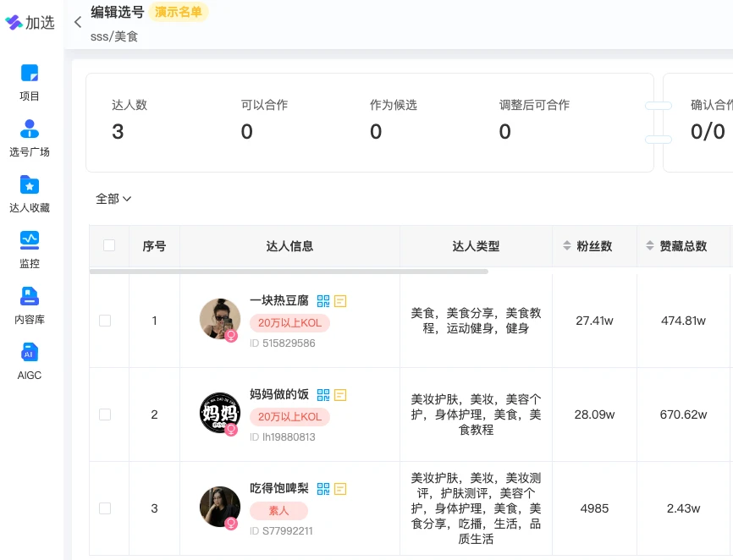733x560 pixels.
Task: Check the row for 一块热豆腐
Action: [x=105, y=321]
